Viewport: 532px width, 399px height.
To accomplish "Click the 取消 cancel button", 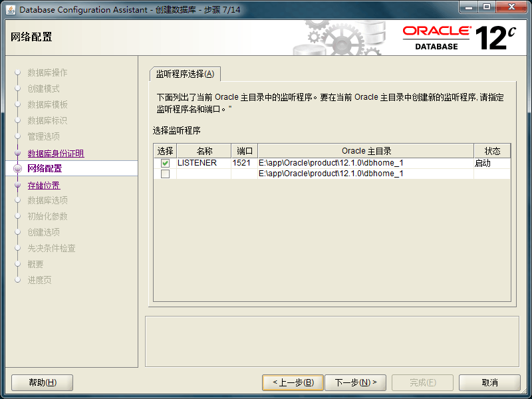I will [489, 382].
